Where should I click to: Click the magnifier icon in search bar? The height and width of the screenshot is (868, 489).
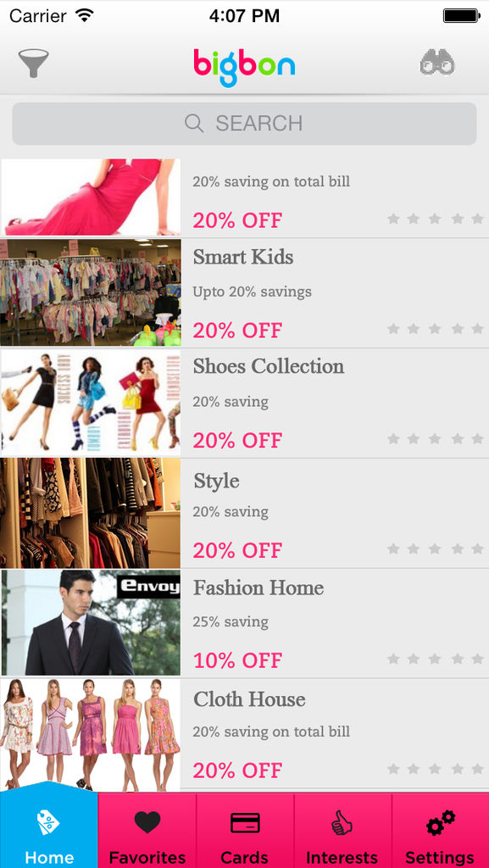pyautogui.click(x=194, y=123)
